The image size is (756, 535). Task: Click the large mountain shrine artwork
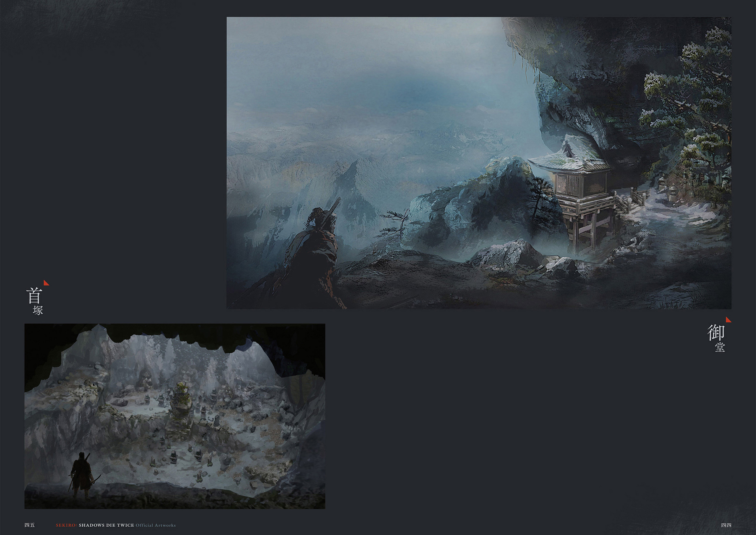pos(479,163)
